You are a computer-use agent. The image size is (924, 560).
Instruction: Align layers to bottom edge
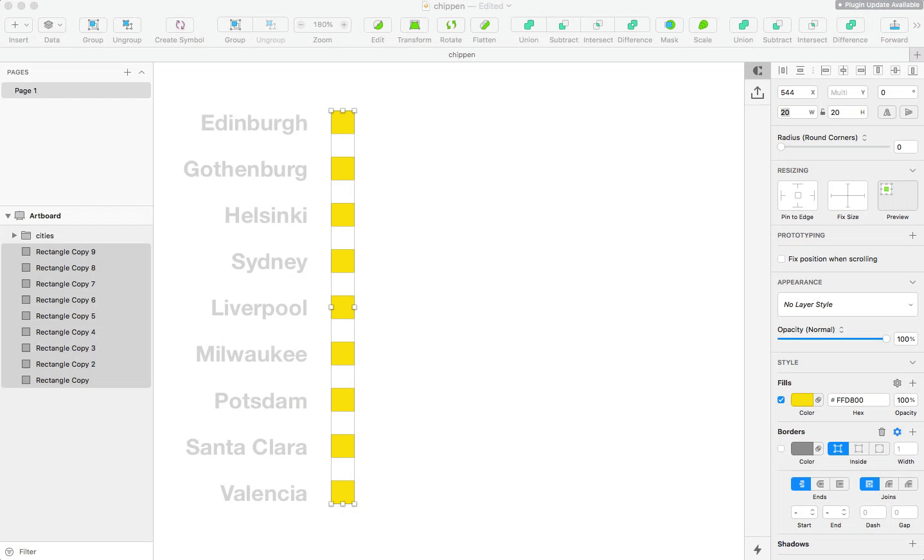point(912,71)
